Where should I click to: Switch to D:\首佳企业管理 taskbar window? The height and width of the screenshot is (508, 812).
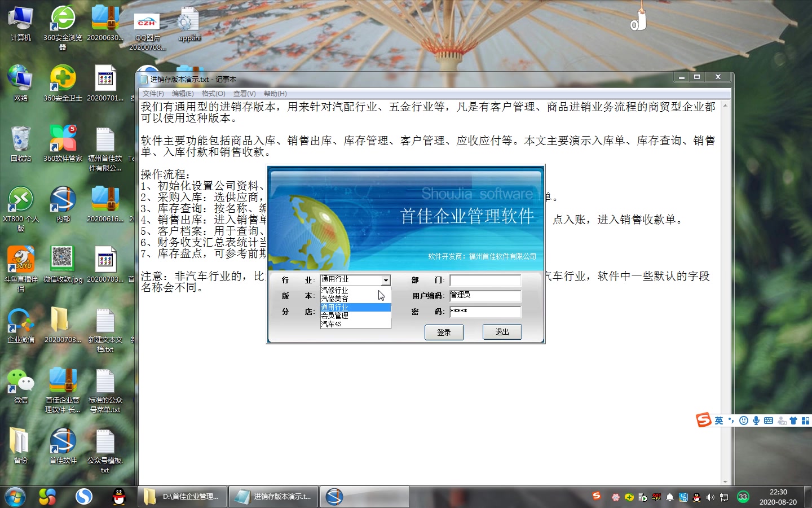point(183,497)
